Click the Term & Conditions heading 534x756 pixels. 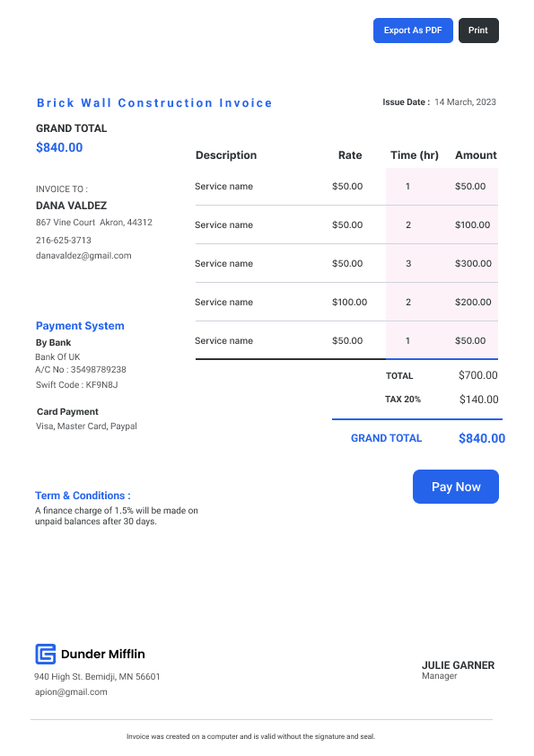click(x=83, y=496)
